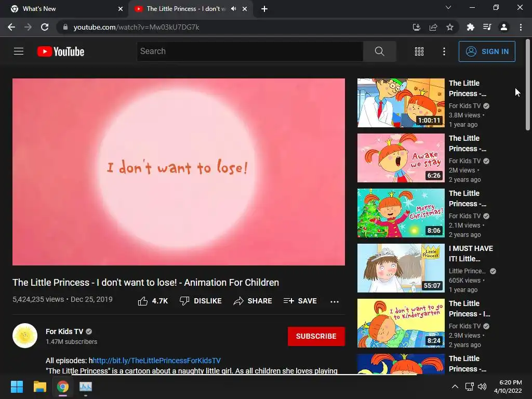Click share this page icon in address bar

coord(433,27)
